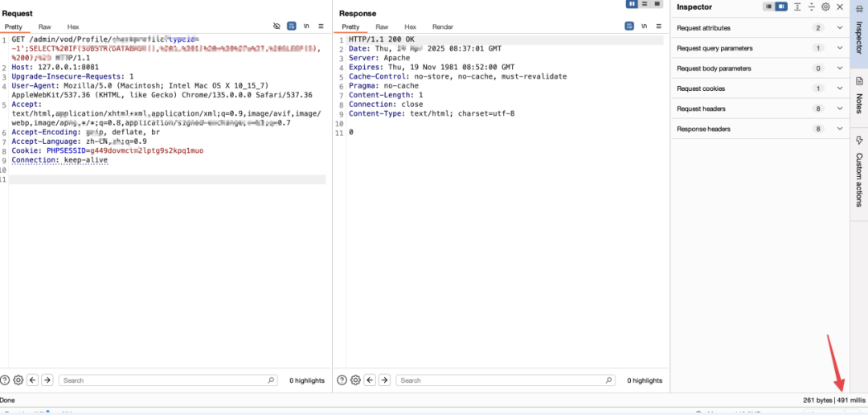Expand Request query parameters section chevron

840,48
